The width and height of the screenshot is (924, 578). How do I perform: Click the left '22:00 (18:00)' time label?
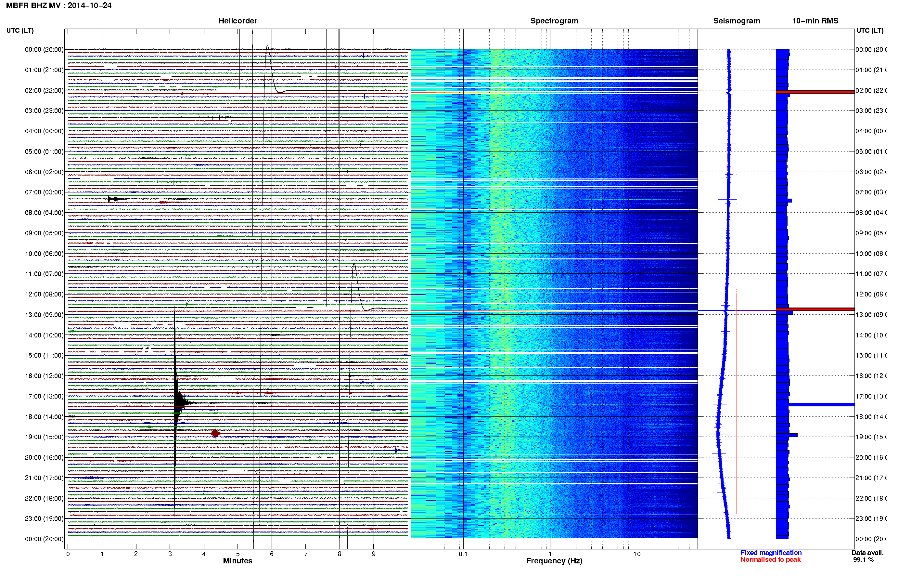click(x=44, y=498)
